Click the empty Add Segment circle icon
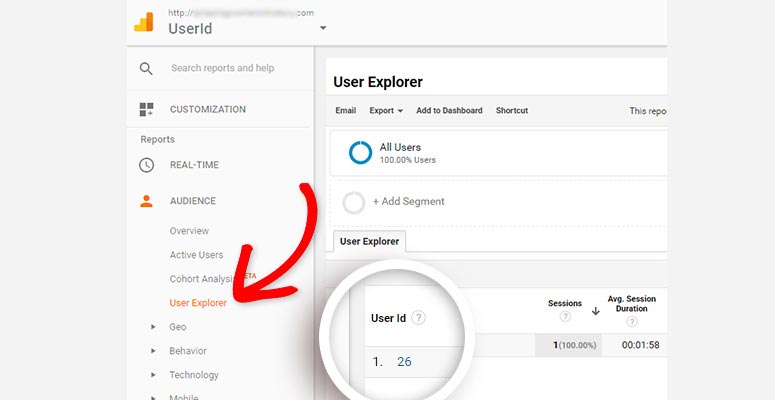775x400 pixels. point(354,203)
